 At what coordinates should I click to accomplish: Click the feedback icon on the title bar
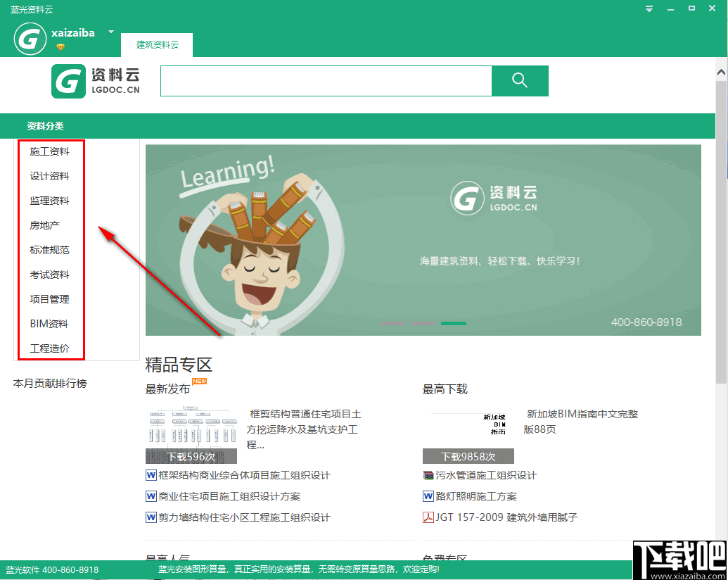[x=649, y=9]
